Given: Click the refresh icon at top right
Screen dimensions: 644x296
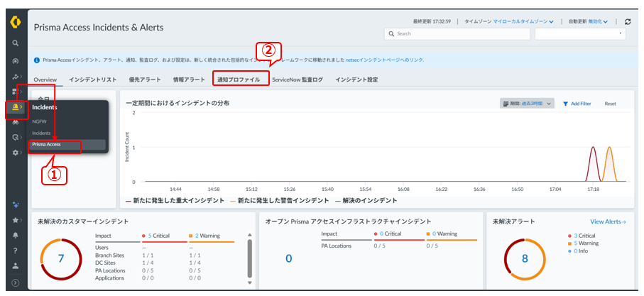Looking at the screenshot, I should pos(627,22).
